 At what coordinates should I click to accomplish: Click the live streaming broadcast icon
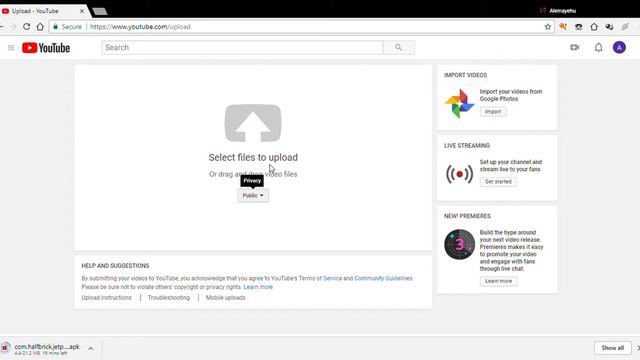coord(460,174)
